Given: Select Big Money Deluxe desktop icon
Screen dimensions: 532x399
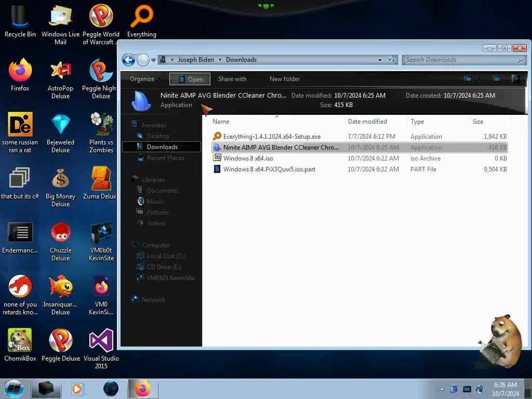Looking at the screenshot, I should pyautogui.click(x=60, y=187).
